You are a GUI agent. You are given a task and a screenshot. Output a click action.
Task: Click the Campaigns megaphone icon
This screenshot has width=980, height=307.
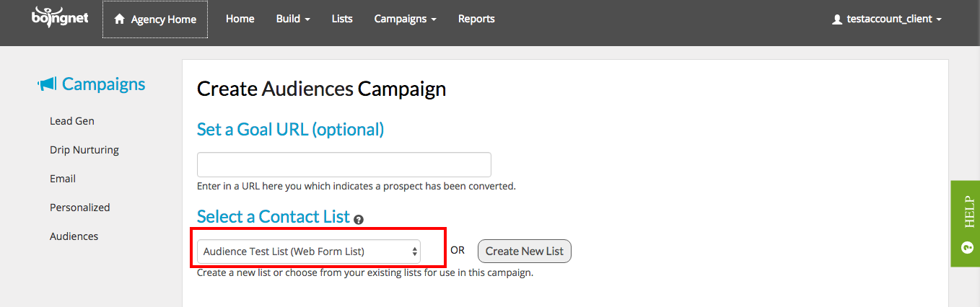(47, 85)
